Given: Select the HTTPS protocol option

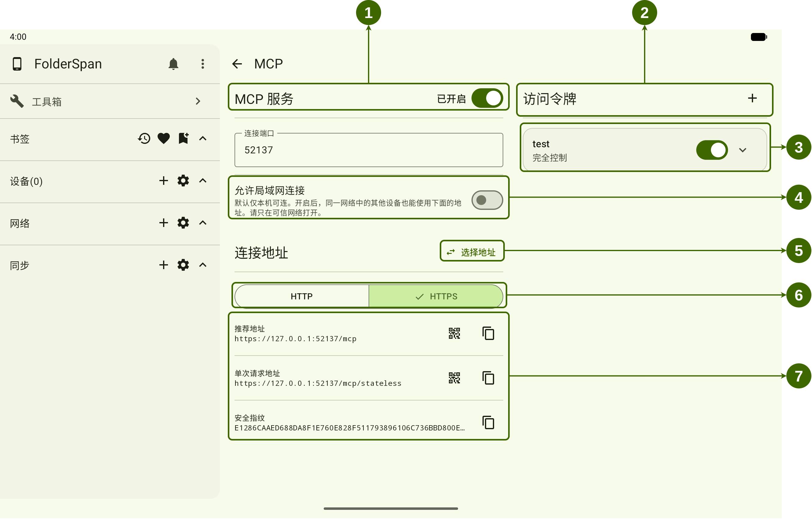Looking at the screenshot, I should (436, 296).
